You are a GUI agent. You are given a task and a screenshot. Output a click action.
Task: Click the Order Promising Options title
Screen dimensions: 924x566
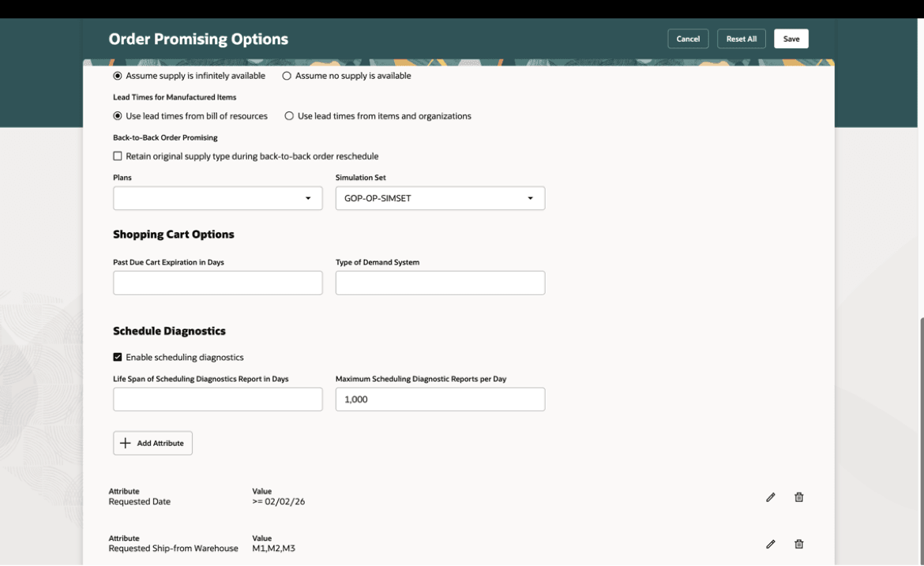pyautogui.click(x=198, y=39)
